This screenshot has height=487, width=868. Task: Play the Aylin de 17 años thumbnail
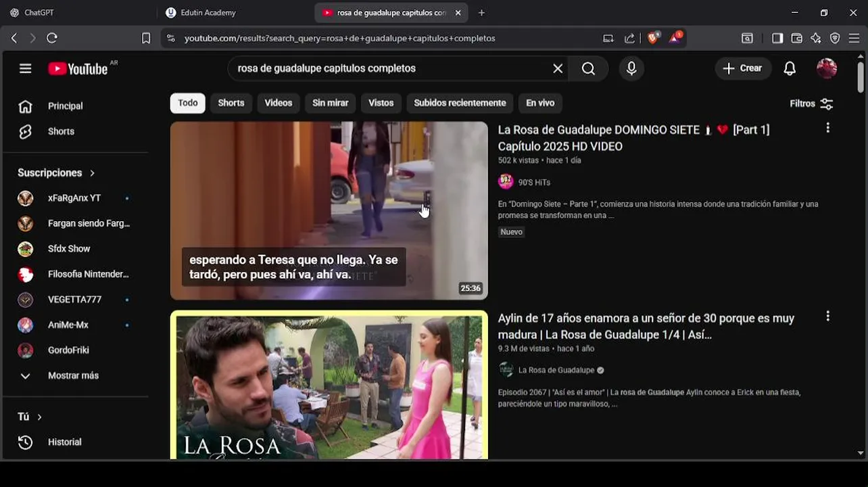click(x=329, y=384)
